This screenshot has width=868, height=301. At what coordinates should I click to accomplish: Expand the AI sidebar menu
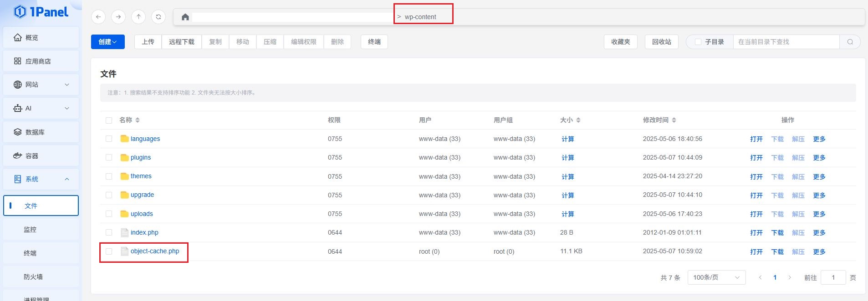(x=41, y=108)
